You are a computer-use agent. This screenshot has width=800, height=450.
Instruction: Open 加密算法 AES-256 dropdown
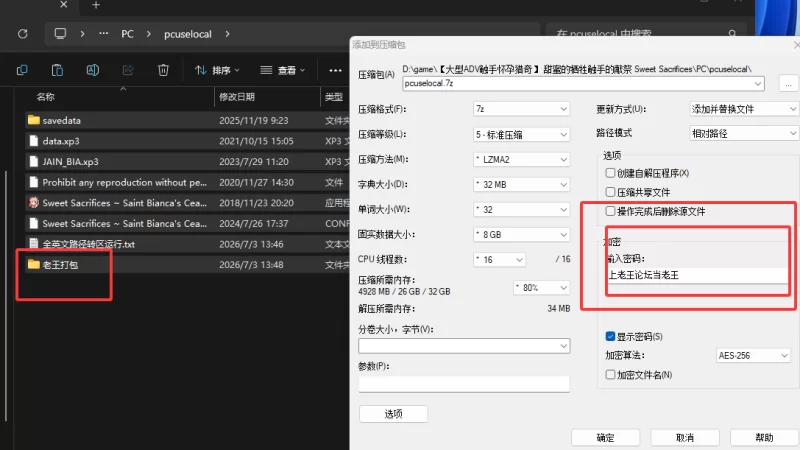pyautogui.click(x=753, y=356)
